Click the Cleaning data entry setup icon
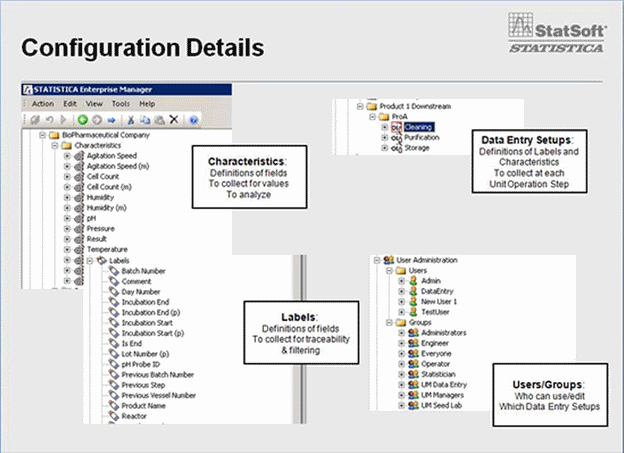Viewport: 624px width, 453px height. (396, 127)
